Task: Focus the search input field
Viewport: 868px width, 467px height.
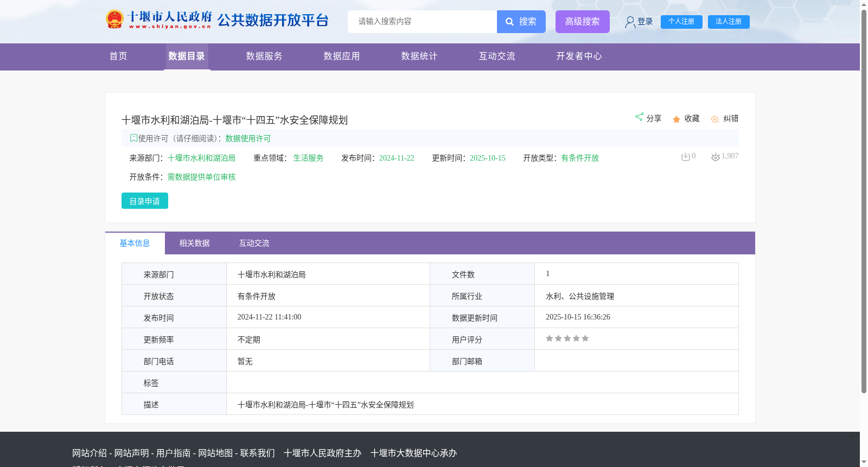Action: (422, 22)
